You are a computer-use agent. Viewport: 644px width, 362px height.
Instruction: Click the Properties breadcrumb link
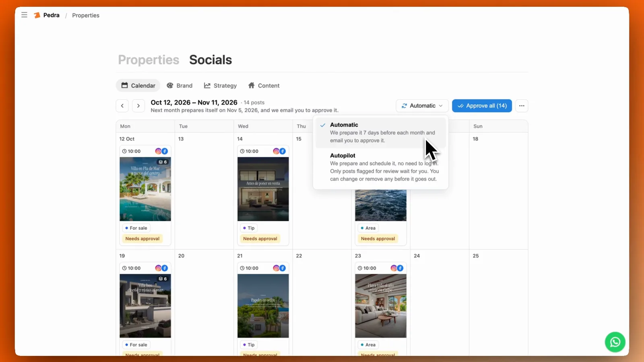pos(86,15)
